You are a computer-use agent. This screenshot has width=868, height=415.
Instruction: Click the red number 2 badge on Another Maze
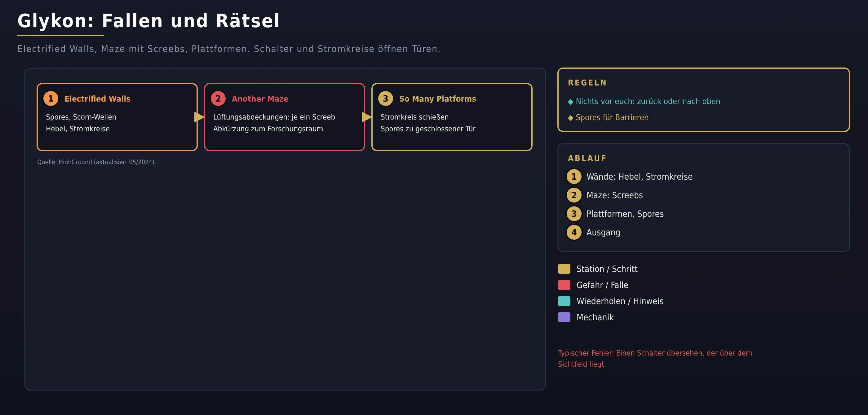click(218, 98)
